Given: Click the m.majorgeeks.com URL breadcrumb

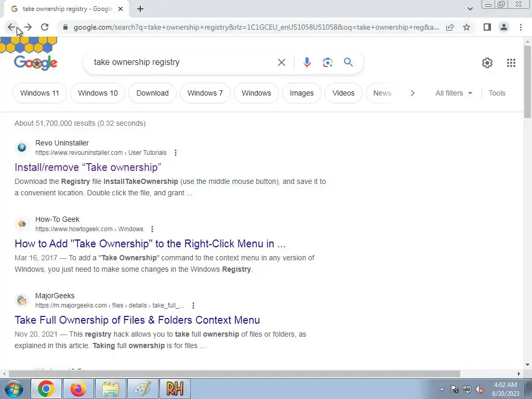Looking at the screenshot, I should [x=110, y=305].
